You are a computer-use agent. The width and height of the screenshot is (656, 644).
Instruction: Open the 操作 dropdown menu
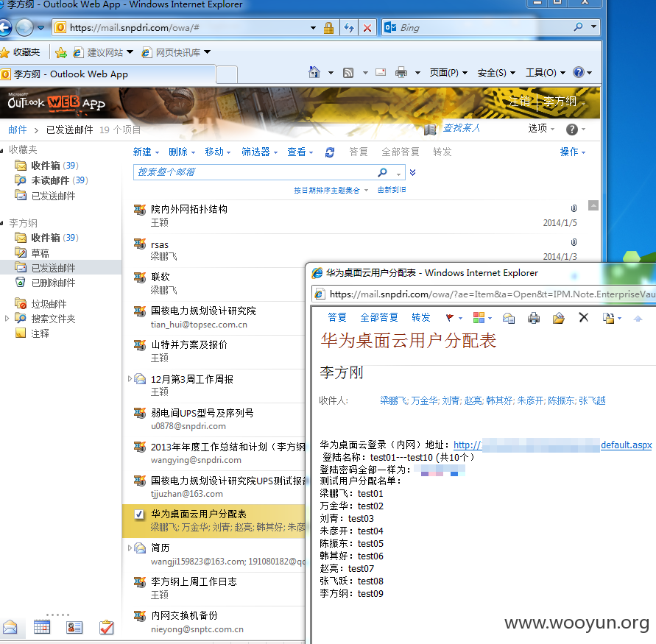(x=572, y=152)
